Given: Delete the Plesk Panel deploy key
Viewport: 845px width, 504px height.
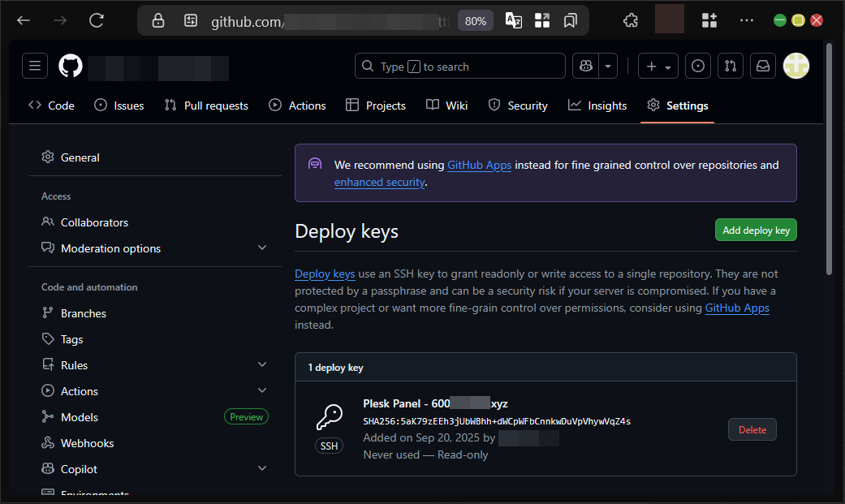Looking at the screenshot, I should [x=752, y=430].
